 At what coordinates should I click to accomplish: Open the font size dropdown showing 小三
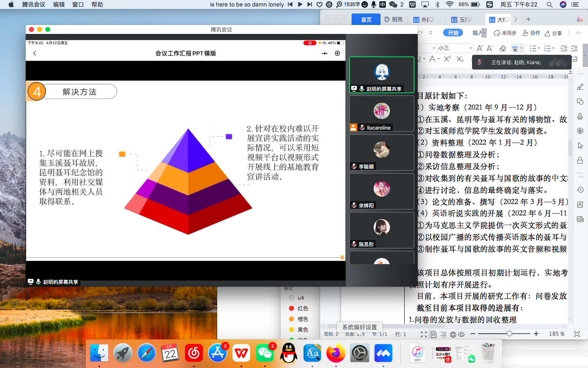[x=470, y=48]
